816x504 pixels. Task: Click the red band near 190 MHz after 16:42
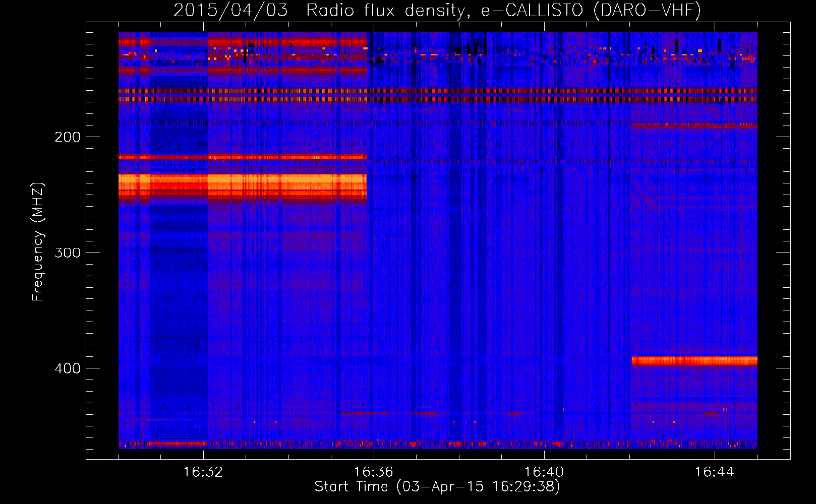click(x=694, y=125)
